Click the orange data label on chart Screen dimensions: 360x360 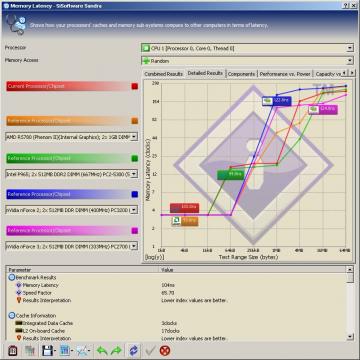click(x=185, y=221)
